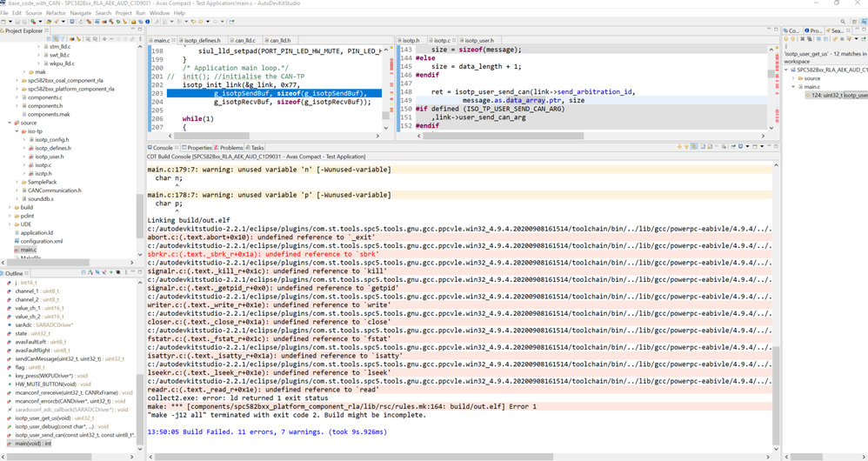868x461 pixels.
Task: Select main.c in Project Explorer
Action: point(28,250)
